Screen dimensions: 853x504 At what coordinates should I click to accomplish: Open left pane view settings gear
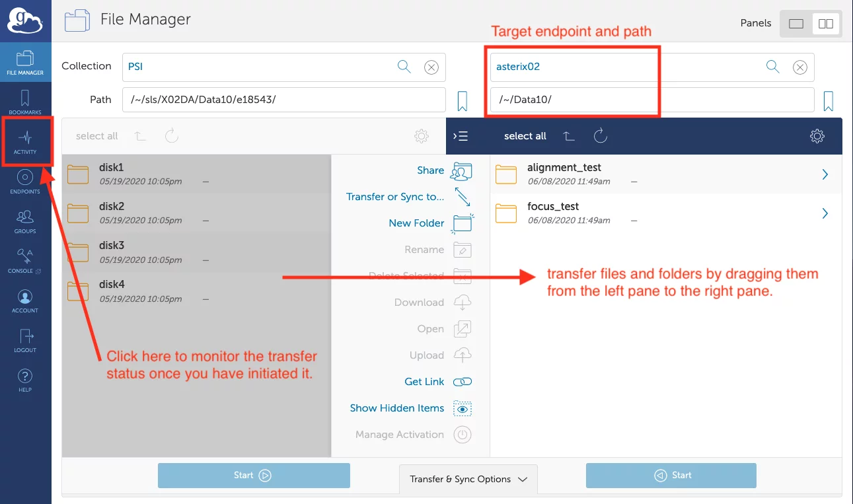click(422, 136)
